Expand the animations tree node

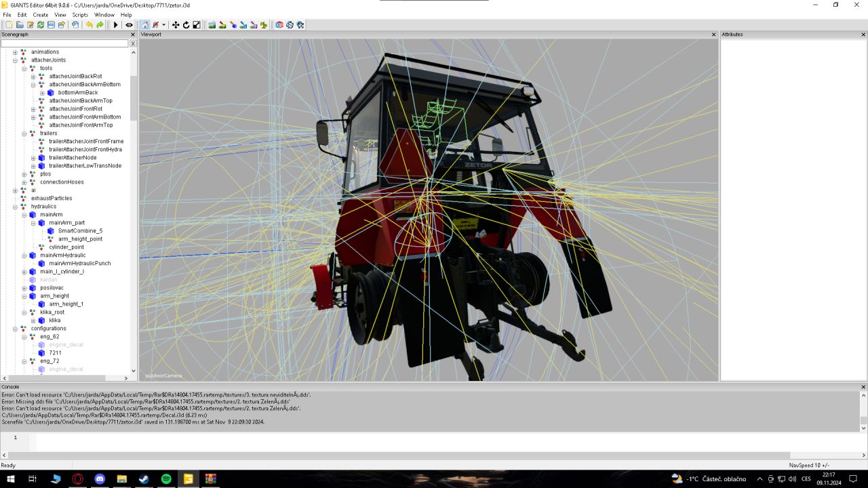click(15, 52)
